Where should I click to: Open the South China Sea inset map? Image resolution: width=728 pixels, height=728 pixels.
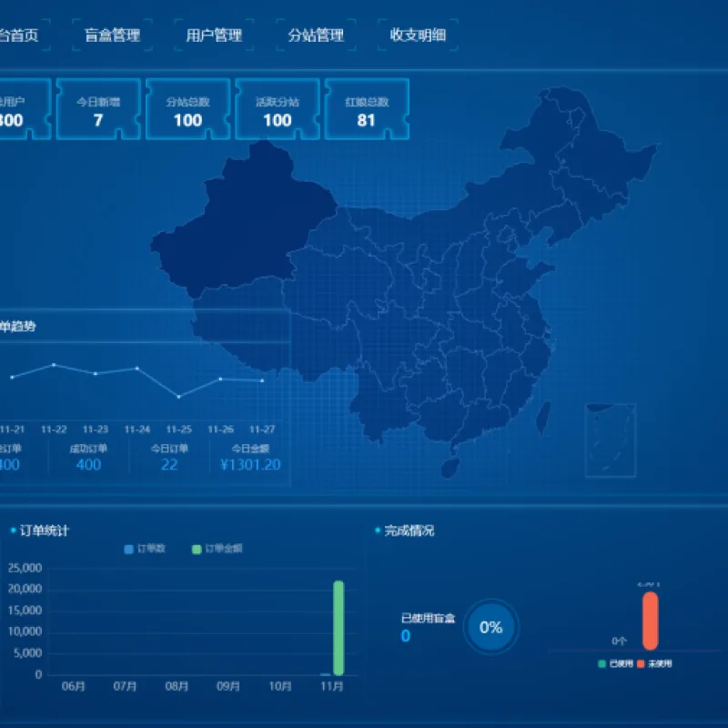pyautogui.click(x=610, y=440)
